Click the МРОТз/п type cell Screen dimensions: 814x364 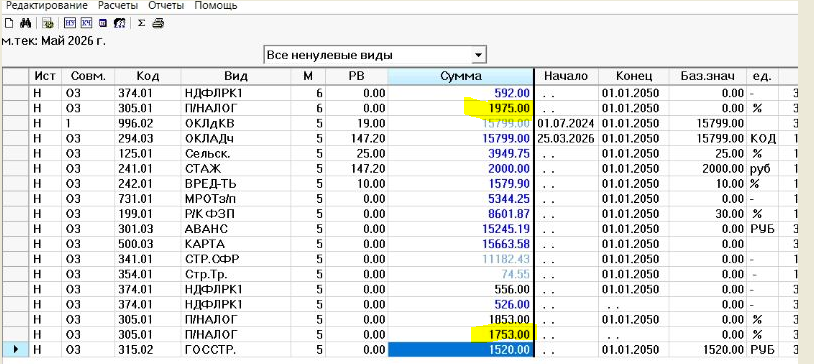pyautogui.click(x=236, y=199)
